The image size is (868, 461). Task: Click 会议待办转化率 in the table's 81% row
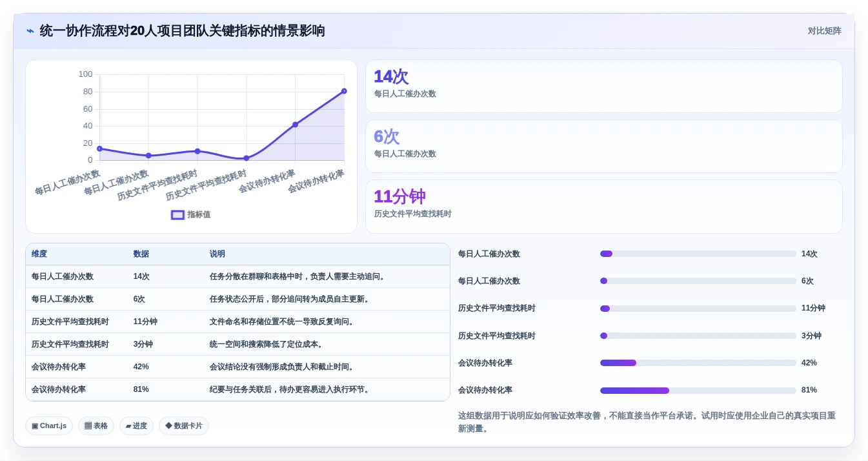(x=59, y=389)
